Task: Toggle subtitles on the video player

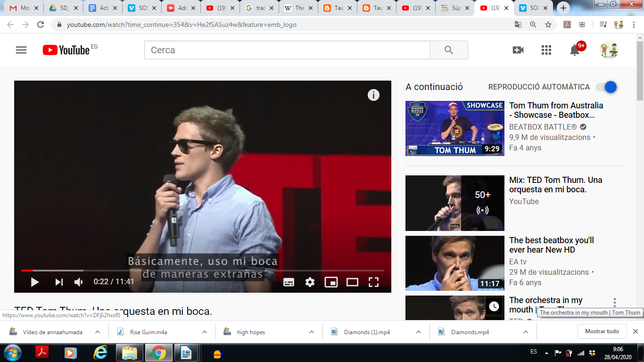Action: pyautogui.click(x=289, y=282)
